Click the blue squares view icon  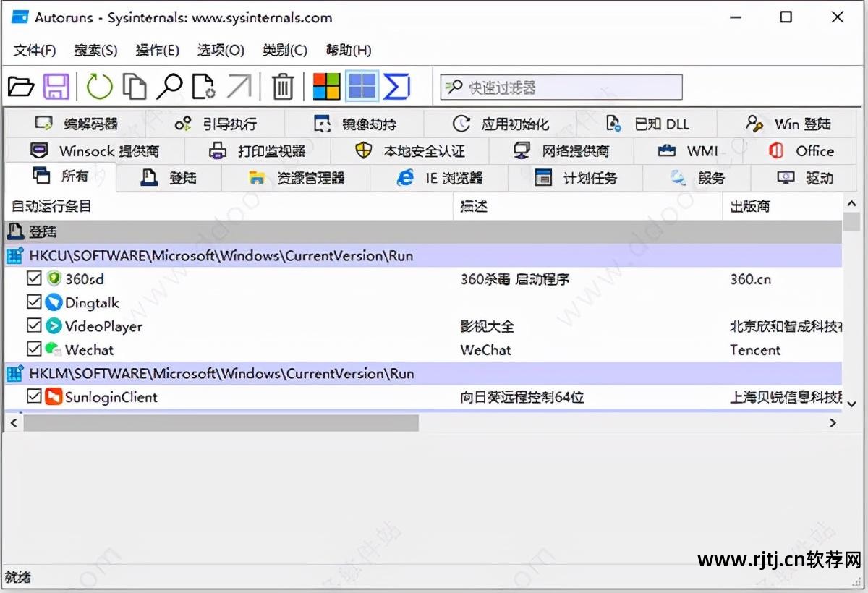point(362,86)
